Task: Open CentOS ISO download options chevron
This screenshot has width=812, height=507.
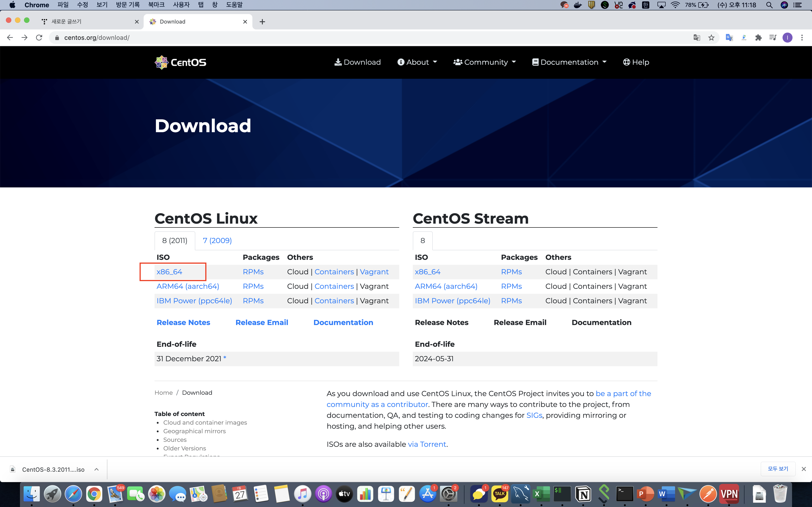Action: [x=97, y=469]
